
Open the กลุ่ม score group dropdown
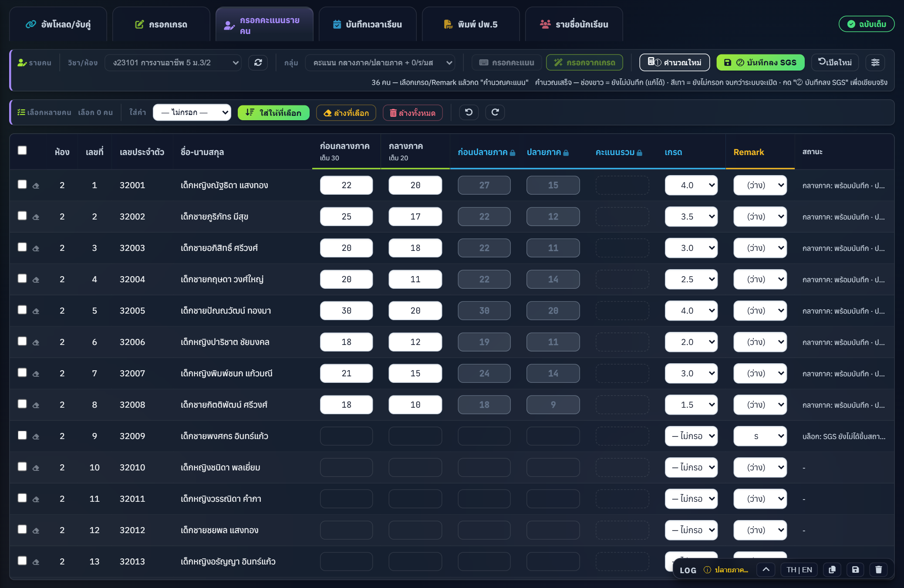(x=380, y=62)
